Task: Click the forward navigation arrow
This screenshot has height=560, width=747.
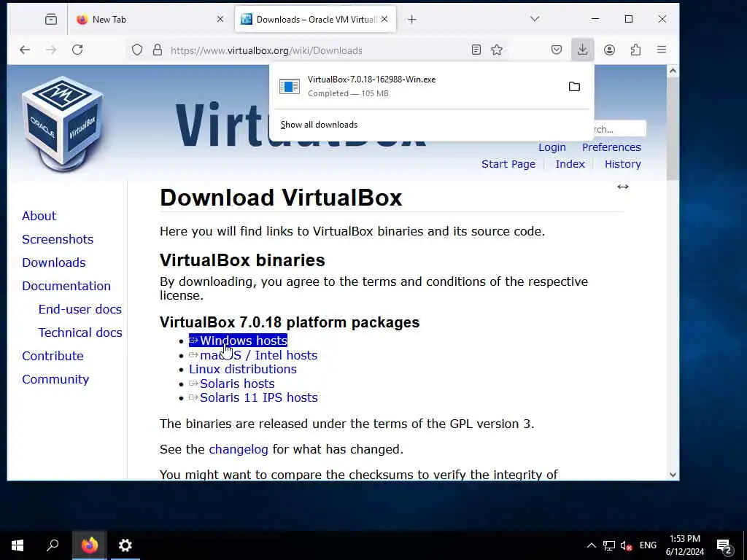Action: 51,50
